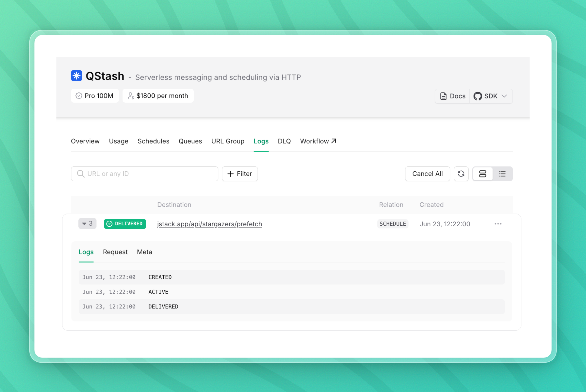
Task: Click the $1800 per month billing badge
Action: [158, 96]
